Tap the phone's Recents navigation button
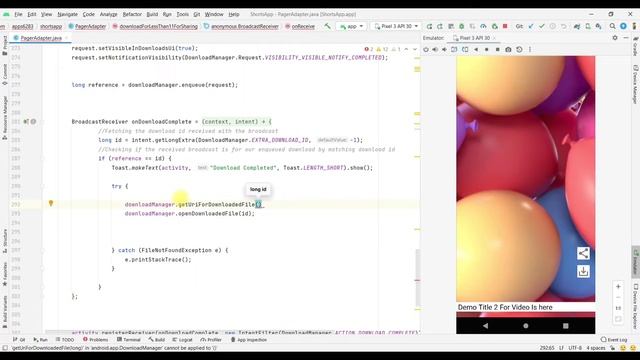Viewport: 640px width, 360px height. [x=566, y=326]
